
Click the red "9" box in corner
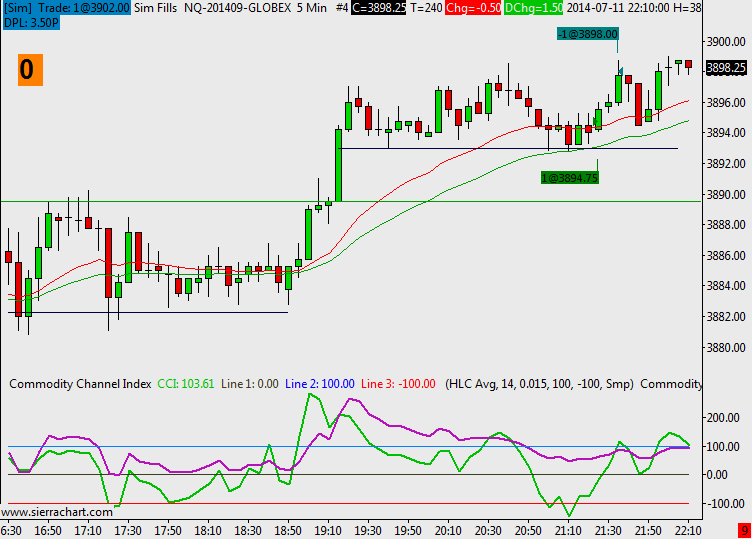pyautogui.click(x=744, y=531)
